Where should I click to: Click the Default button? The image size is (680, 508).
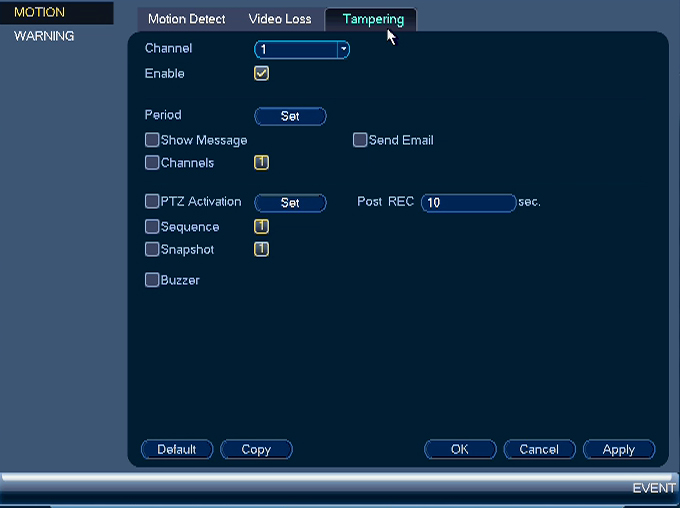click(x=177, y=449)
